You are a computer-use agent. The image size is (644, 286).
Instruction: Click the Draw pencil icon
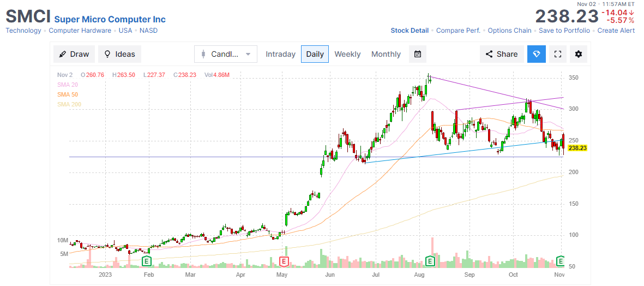tap(62, 54)
